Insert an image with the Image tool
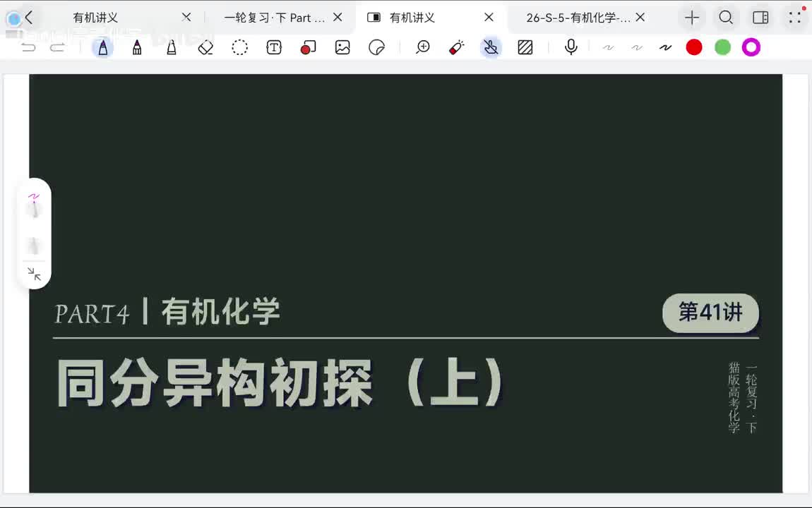Screen dimensions: 812x508 pos(342,47)
